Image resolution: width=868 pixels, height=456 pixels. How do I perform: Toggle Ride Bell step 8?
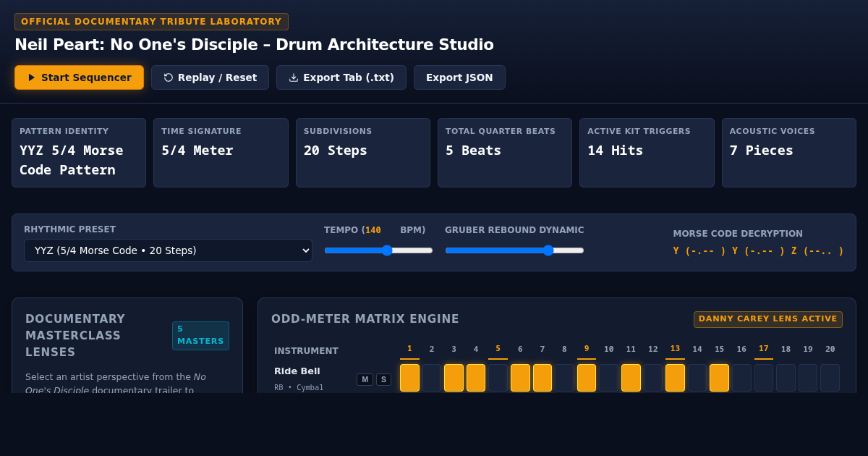(564, 378)
